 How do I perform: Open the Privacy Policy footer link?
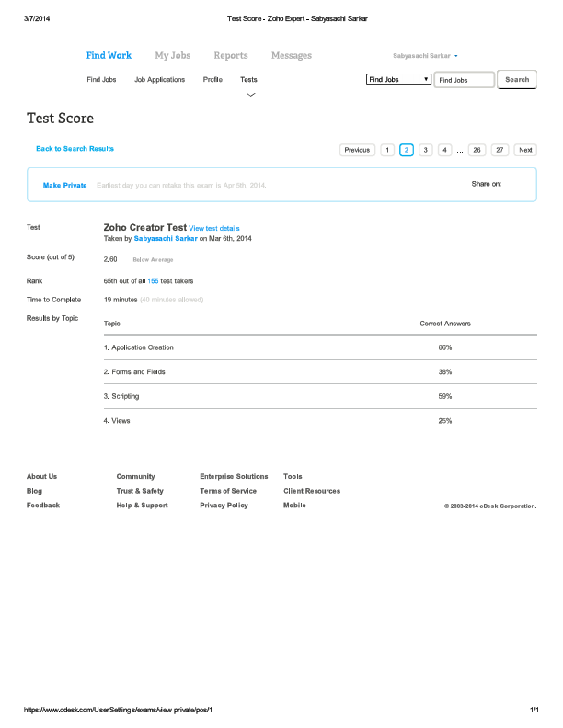pos(224,506)
